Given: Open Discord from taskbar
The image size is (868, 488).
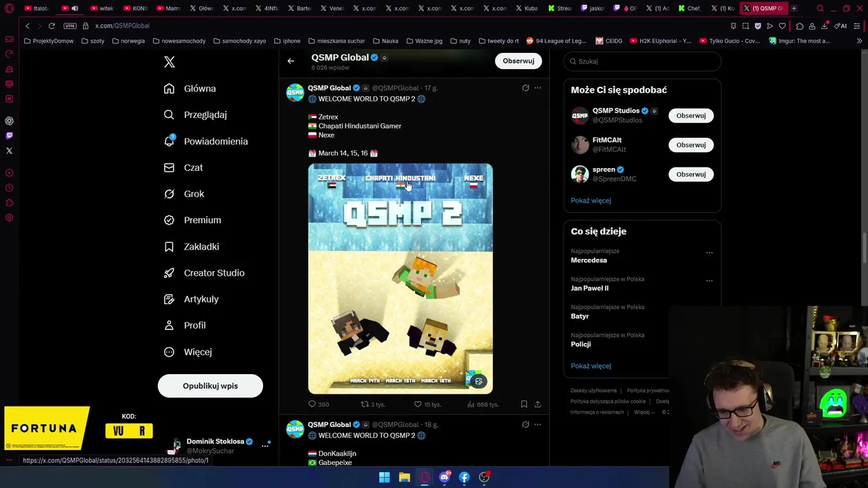Looking at the screenshot, I should coord(444,477).
